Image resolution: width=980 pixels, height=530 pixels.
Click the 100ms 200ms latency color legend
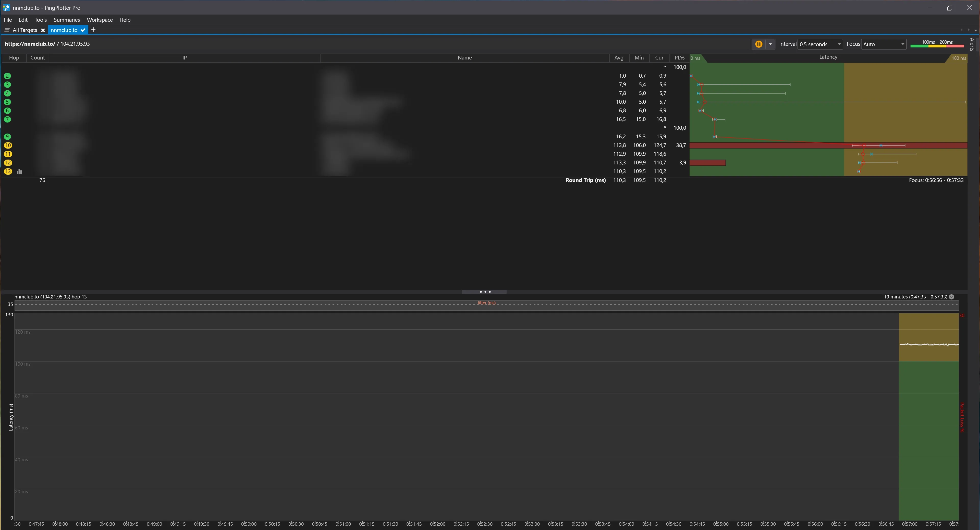coord(937,44)
